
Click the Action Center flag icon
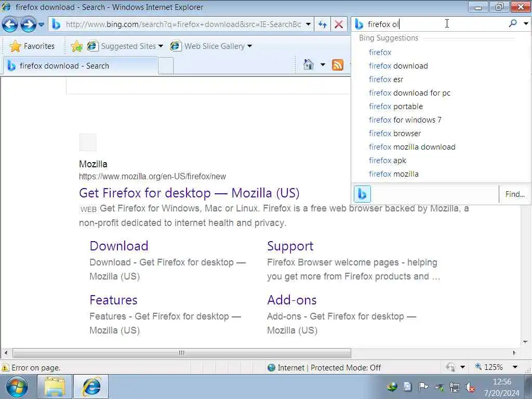[x=423, y=387]
